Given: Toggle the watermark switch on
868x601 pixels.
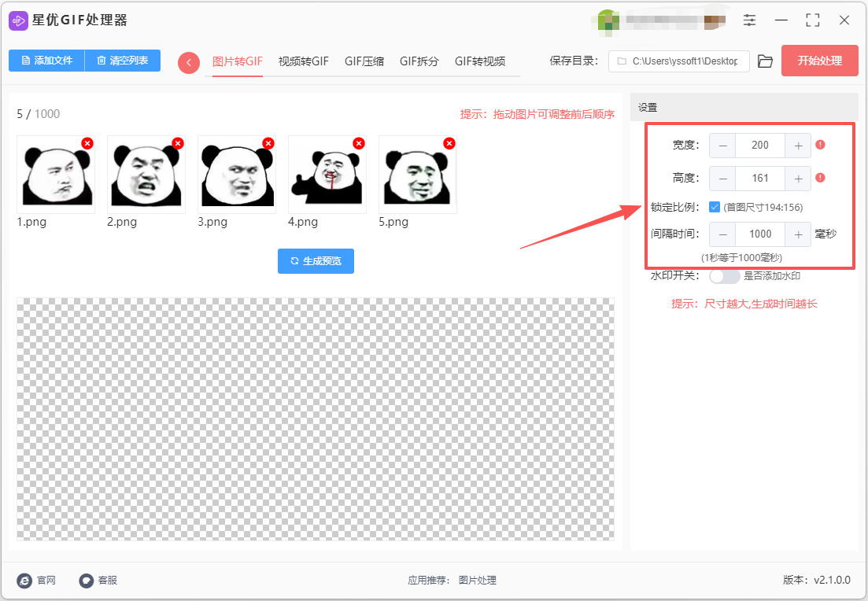Looking at the screenshot, I should 725,275.
